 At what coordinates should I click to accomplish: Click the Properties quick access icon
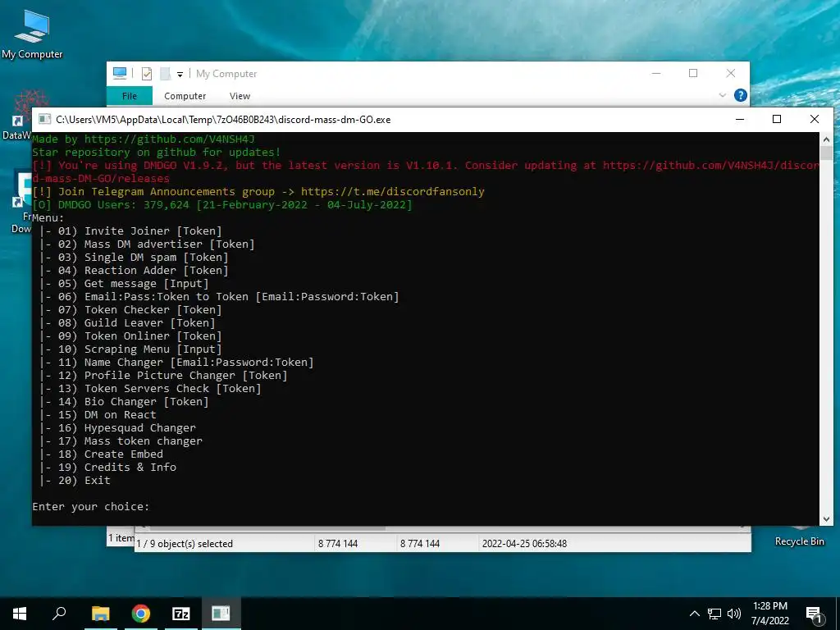point(147,73)
